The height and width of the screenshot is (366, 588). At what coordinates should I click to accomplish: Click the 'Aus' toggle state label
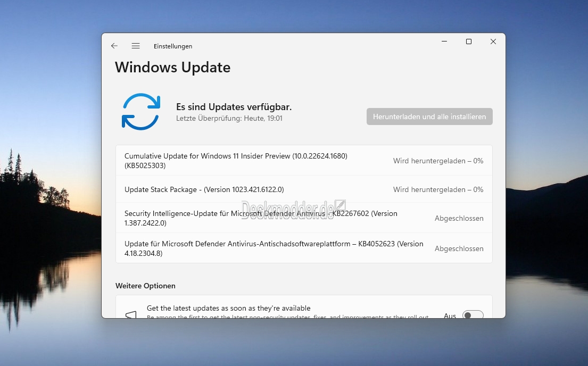click(450, 315)
